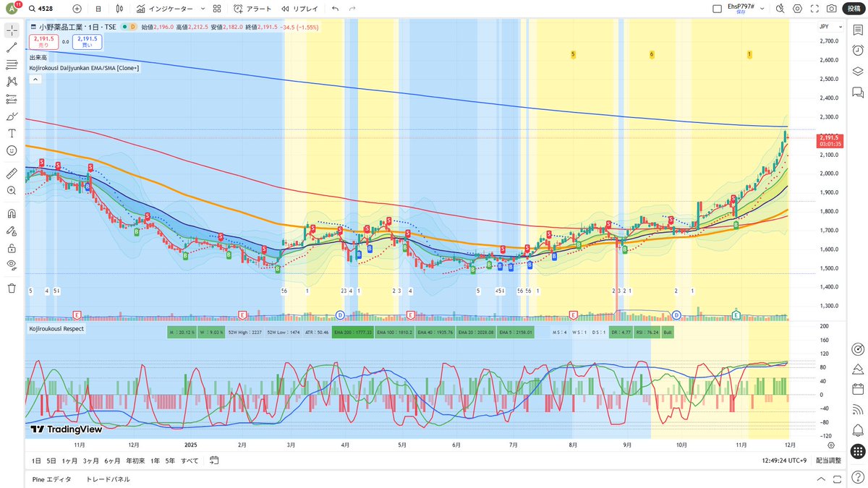
Task: Open the chats panel
Action: (858, 93)
